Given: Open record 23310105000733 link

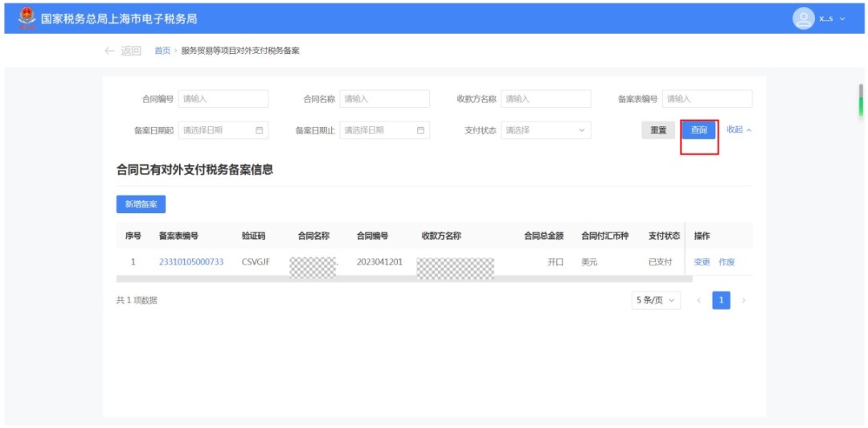Looking at the screenshot, I should [x=191, y=262].
